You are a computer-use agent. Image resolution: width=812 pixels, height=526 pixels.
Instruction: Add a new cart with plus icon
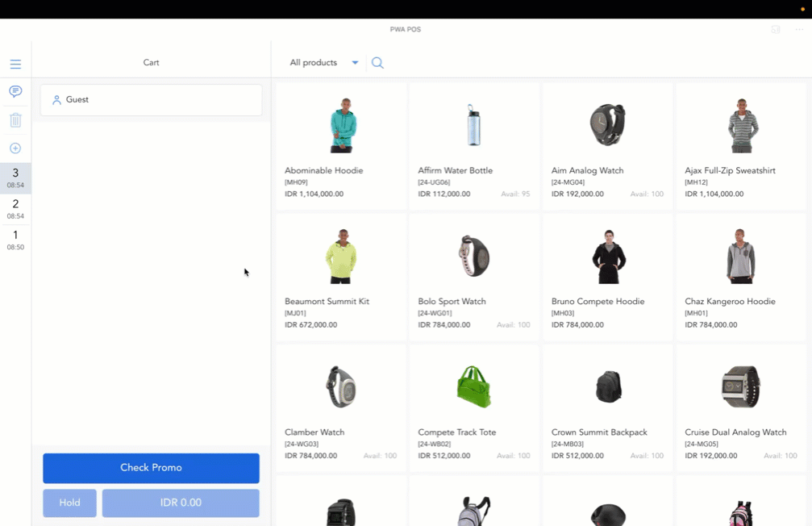pyautogui.click(x=15, y=148)
